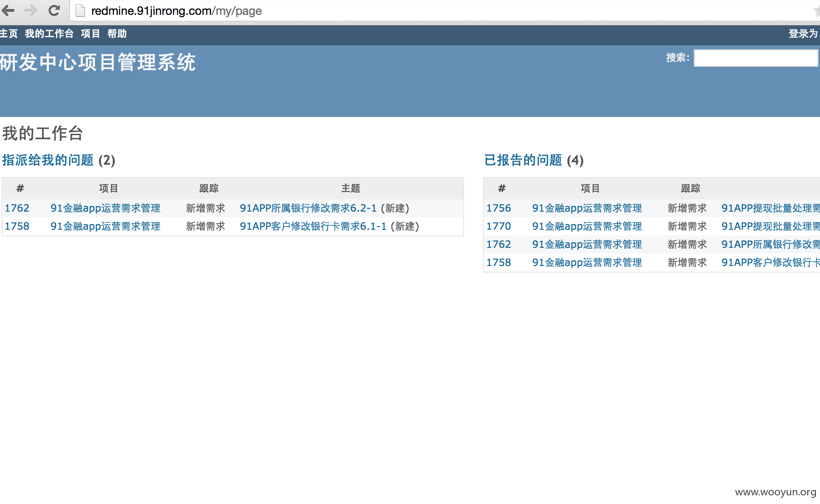Image resolution: width=820 pixels, height=504 pixels.
Task: Open 91APP所属银行修改 subject in reported issues
Action: point(771,245)
